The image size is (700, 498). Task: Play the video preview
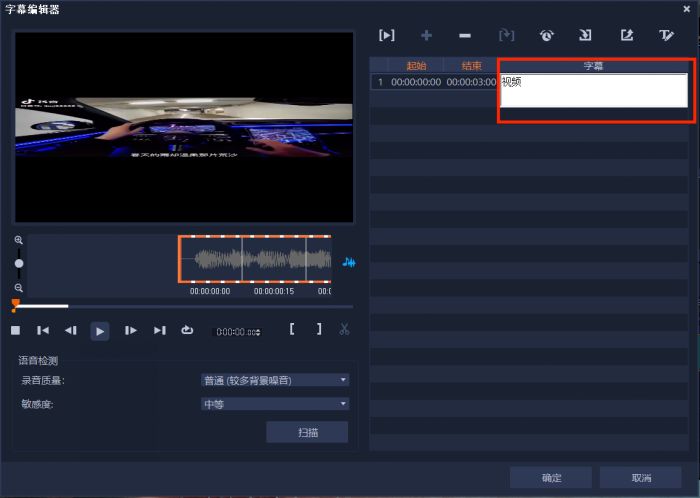pyautogui.click(x=100, y=331)
